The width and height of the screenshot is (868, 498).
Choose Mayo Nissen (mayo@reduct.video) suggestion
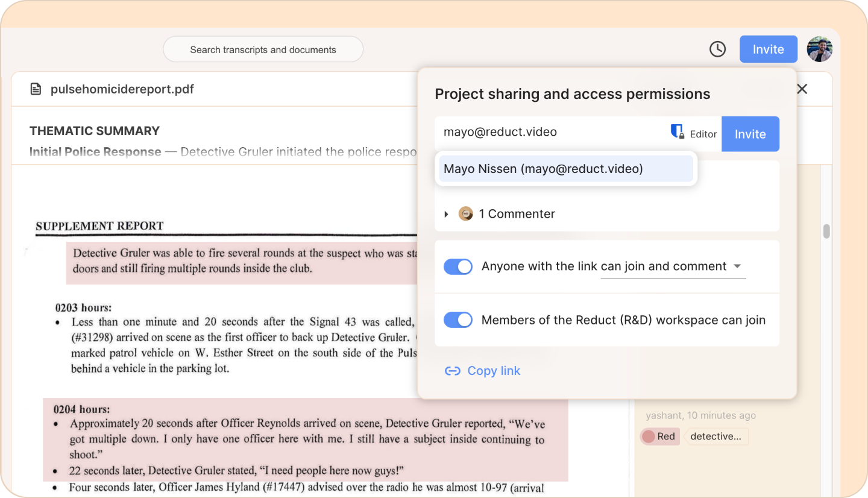[x=566, y=169]
